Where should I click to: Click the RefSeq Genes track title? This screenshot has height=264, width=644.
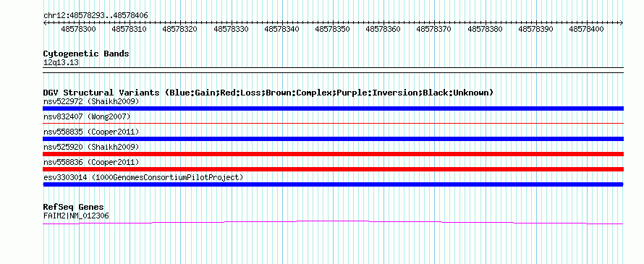click(x=74, y=207)
